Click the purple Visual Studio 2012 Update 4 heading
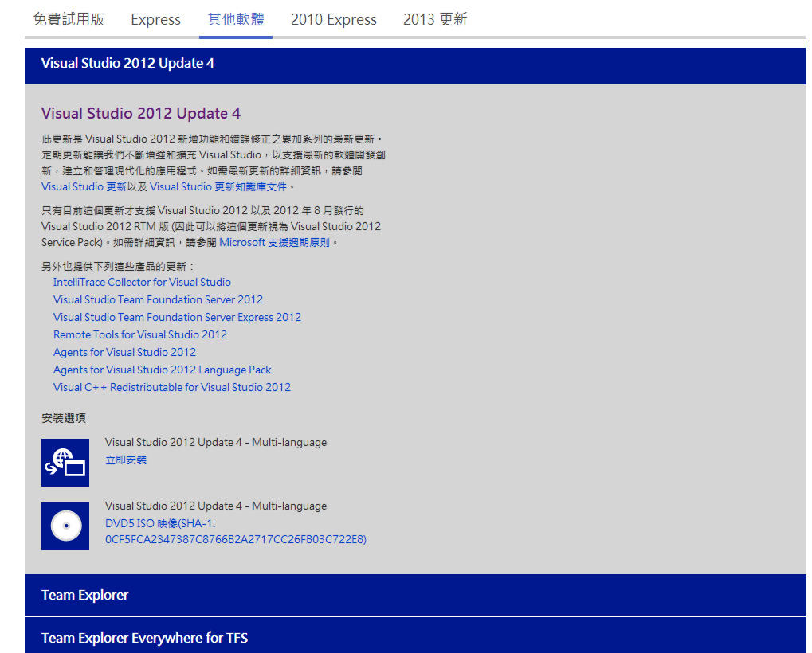The width and height of the screenshot is (812, 653). [141, 113]
